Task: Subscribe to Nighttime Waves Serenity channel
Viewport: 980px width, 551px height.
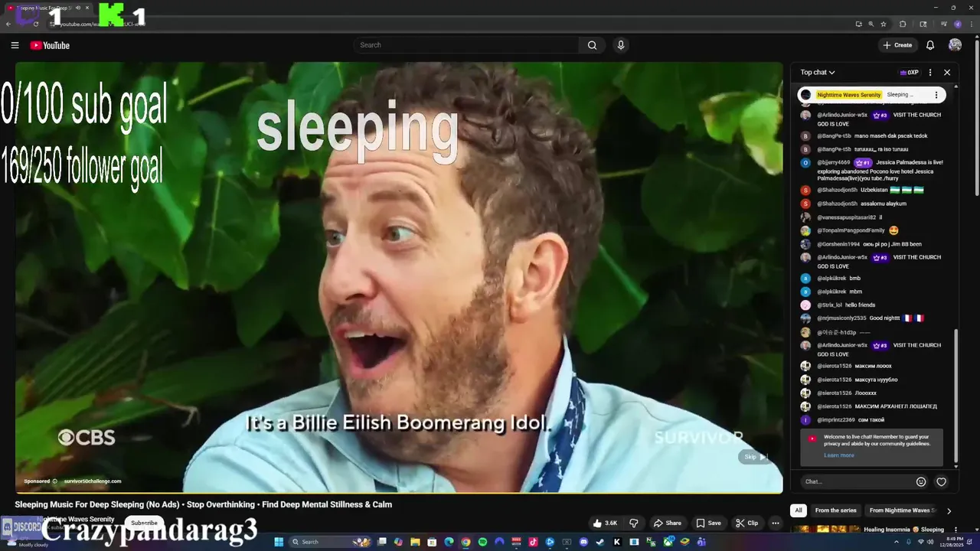Action: coord(144,523)
